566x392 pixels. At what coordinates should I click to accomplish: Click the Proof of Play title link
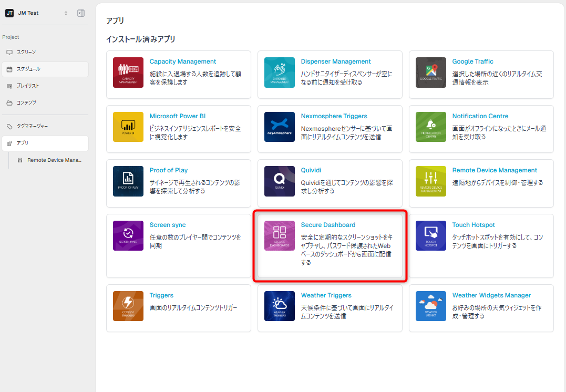(x=169, y=170)
